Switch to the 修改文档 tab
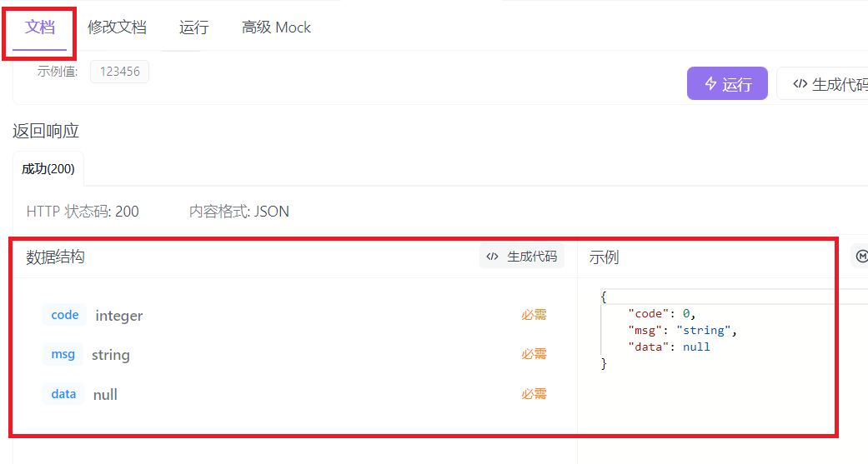868x464 pixels. click(x=117, y=27)
